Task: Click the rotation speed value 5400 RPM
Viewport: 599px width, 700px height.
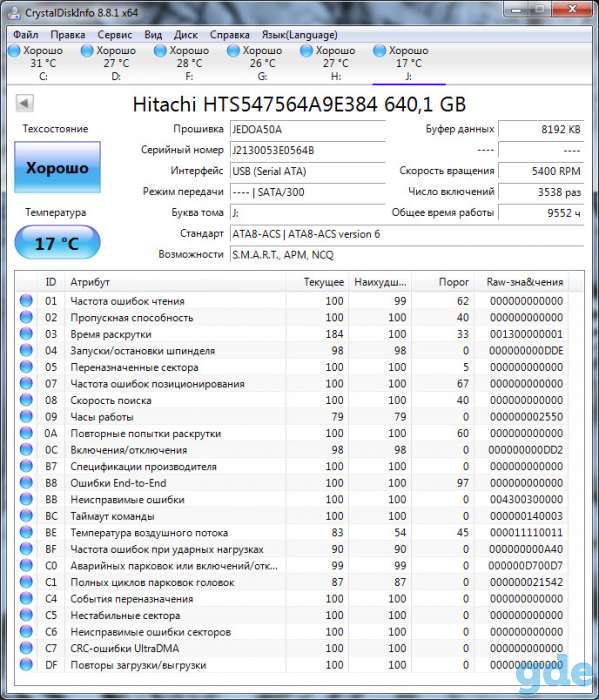Action: (541, 171)
